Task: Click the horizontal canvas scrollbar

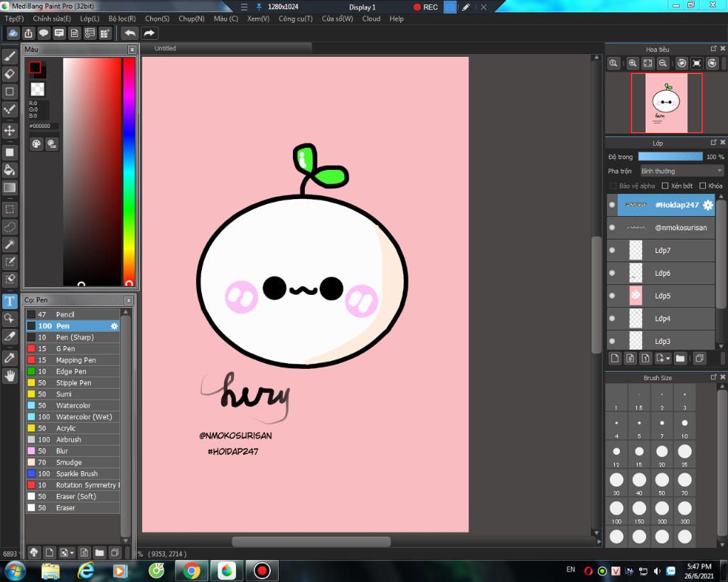Action: [311, 541]
